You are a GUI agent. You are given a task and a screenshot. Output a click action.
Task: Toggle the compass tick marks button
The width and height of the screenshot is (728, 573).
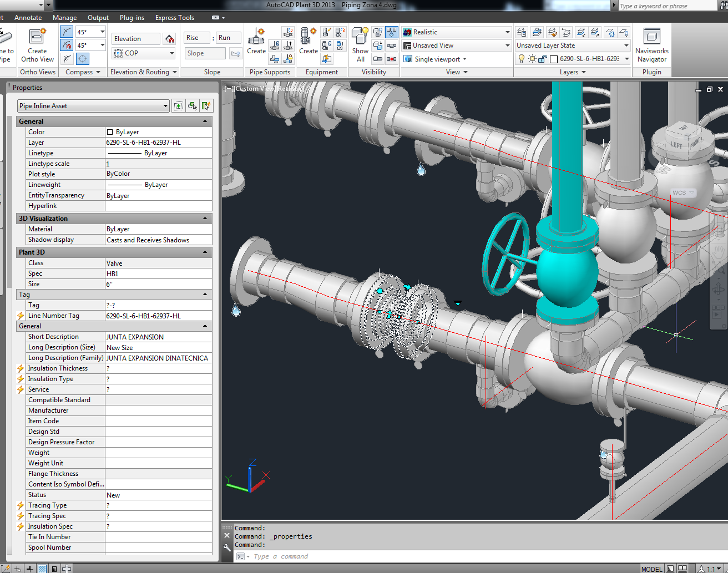click(67, 59)
